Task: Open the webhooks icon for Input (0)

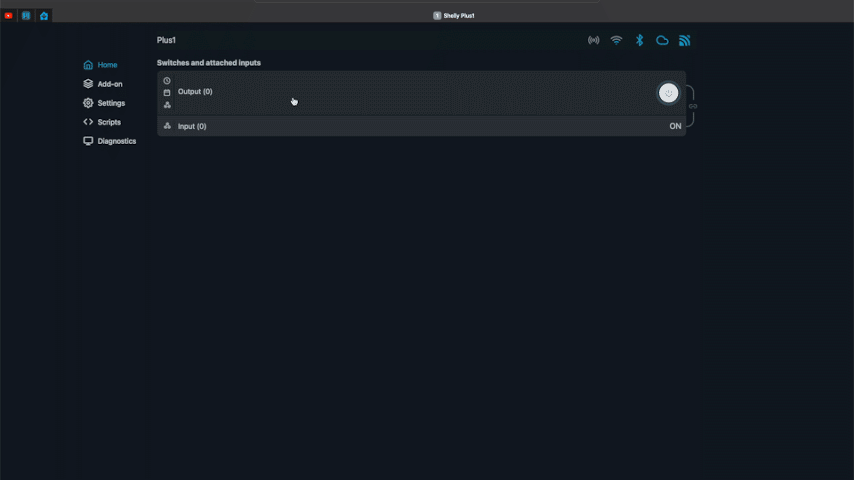Action: (167, 126)
